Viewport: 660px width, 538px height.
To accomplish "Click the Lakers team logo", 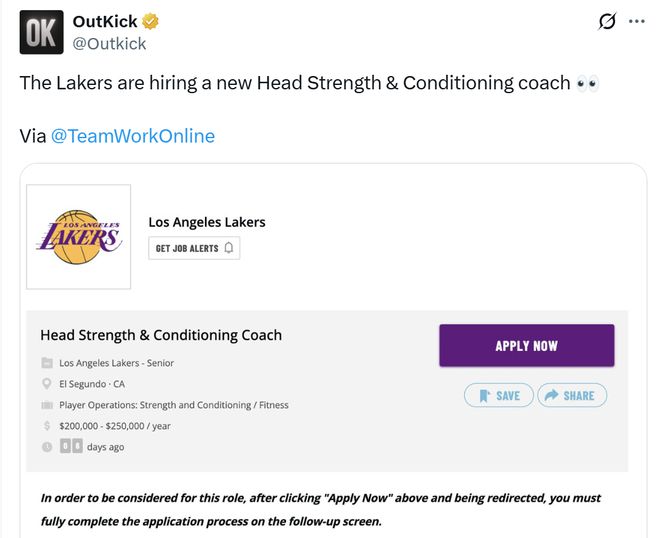I will pos(79,237).
